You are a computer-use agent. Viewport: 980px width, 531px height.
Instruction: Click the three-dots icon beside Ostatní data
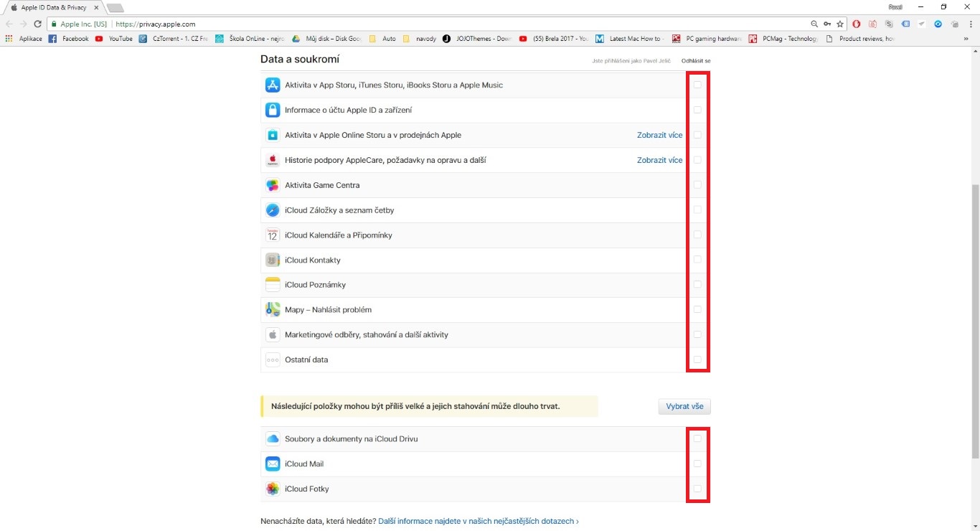click(x=273, y=360)
